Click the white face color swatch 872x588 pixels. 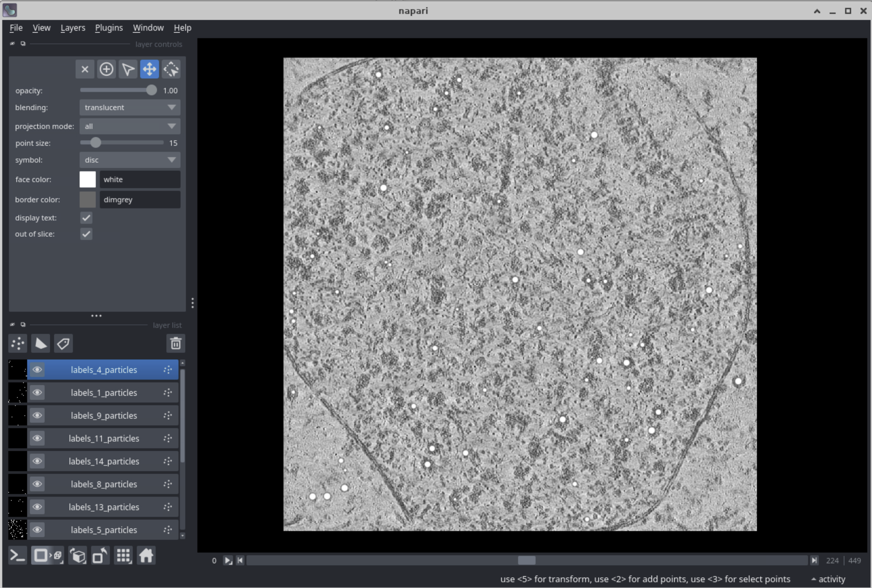pos(87,179)
